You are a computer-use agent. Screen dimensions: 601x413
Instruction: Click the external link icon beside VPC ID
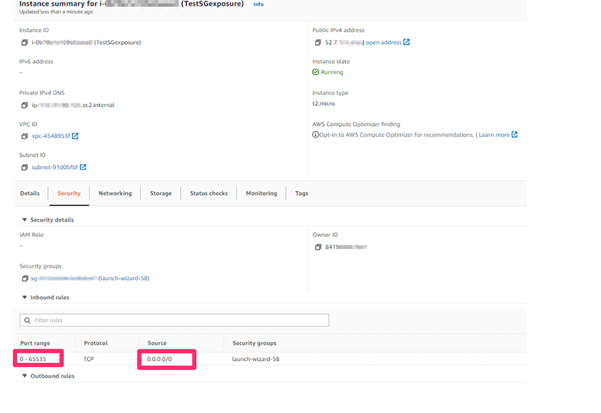tap(75, 136)
